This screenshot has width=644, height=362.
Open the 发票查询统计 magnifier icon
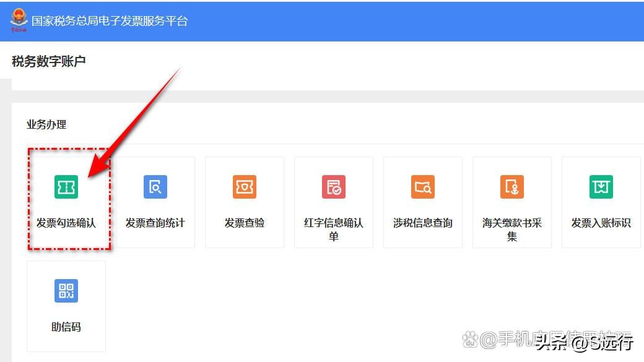point(155,187)
